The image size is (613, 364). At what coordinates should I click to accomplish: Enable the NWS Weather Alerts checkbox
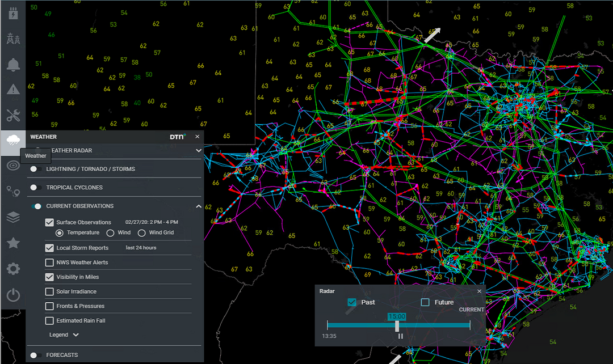pyautogui.click(x=49, y=263)
